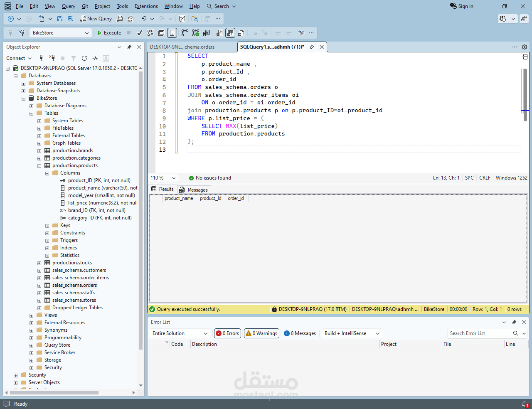Save the current query file
The width and height of the screenshot is (532, 409).
[x=60, y=19]
